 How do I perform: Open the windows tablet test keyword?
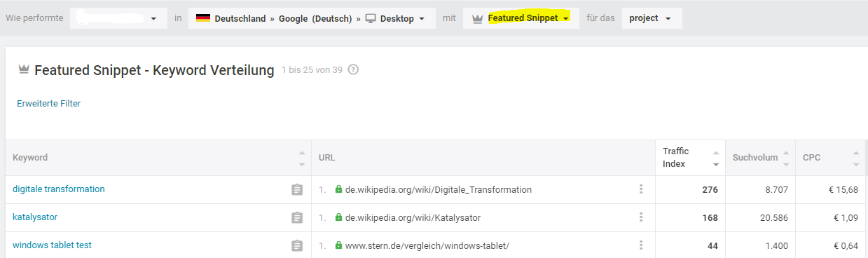[52, 245]
